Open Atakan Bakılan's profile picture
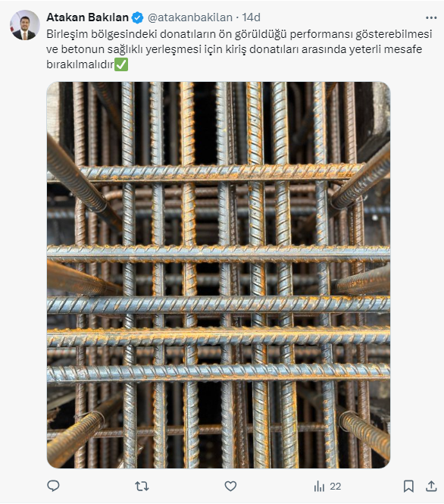Screen dimensions: 444x504 coord(25,25)
